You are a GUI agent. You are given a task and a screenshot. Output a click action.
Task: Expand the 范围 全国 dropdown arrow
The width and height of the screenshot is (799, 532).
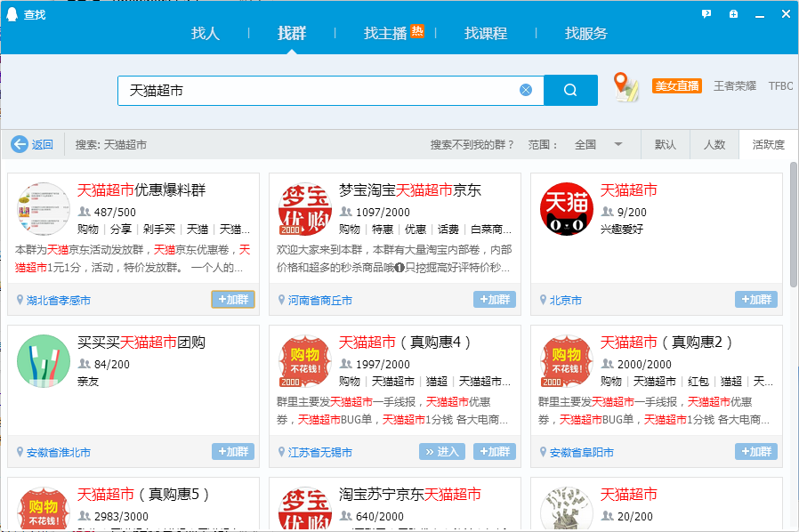(x=618, y=144)
